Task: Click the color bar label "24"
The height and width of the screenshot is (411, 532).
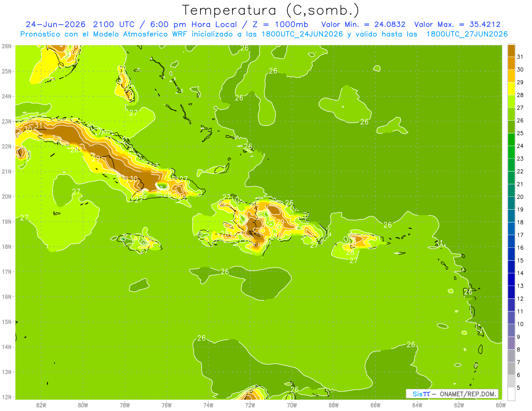Action: coord(520,146)
